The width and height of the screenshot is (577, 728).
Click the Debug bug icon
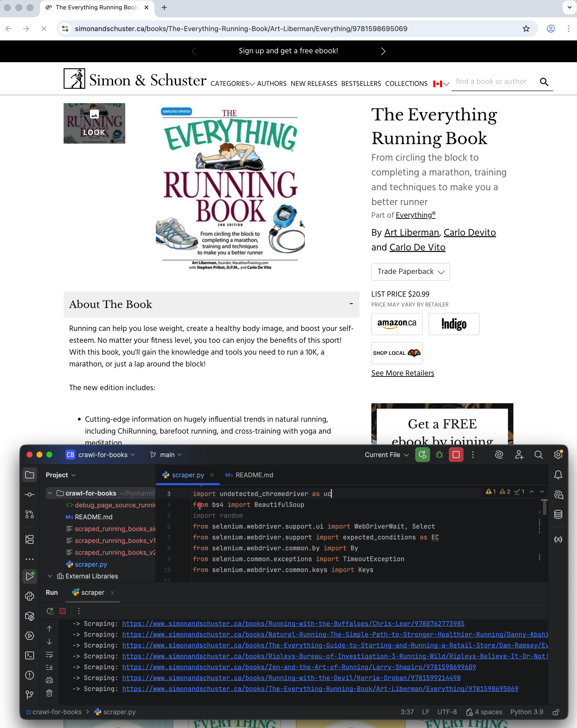(x=439, y=455)
